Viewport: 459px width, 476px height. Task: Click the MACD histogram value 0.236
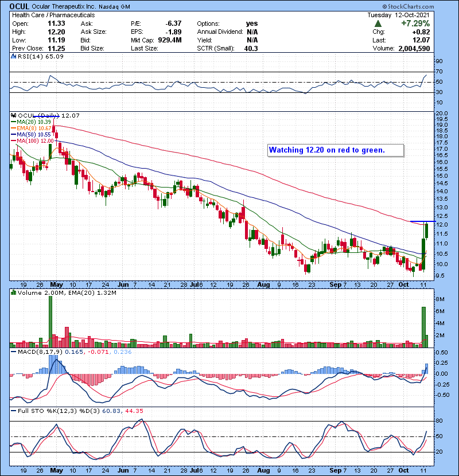click(x=123, y=352)
